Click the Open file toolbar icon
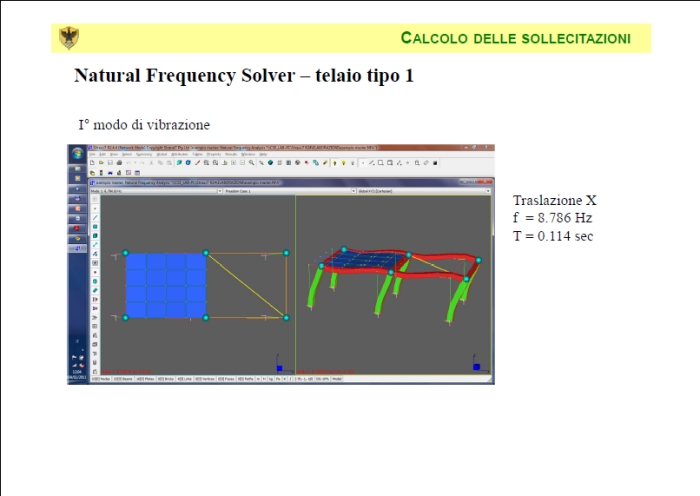The image size is (700, 496). click(x=100, y=162)
